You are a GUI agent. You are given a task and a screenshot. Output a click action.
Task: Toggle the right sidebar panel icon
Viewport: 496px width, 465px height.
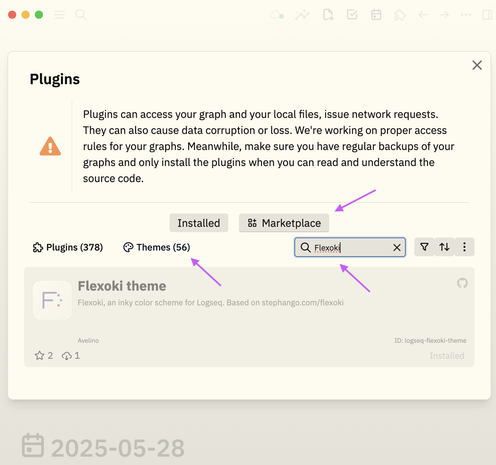pos(487,15)
